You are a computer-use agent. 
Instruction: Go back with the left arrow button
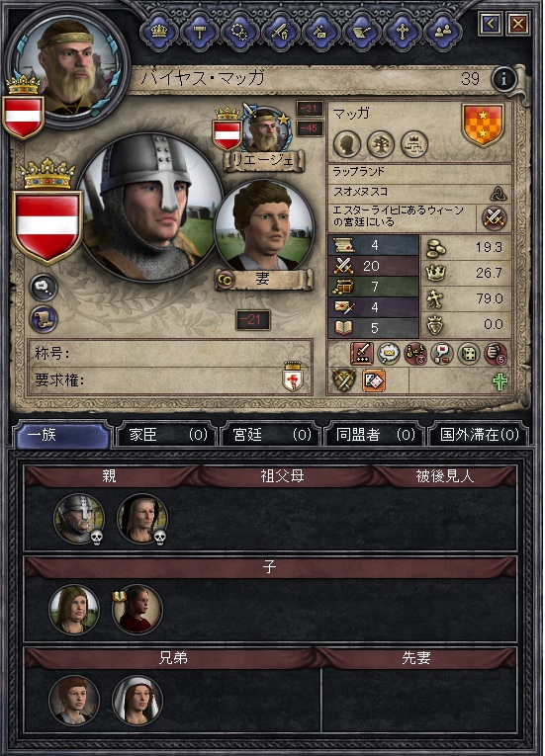(x=490, y=24)
